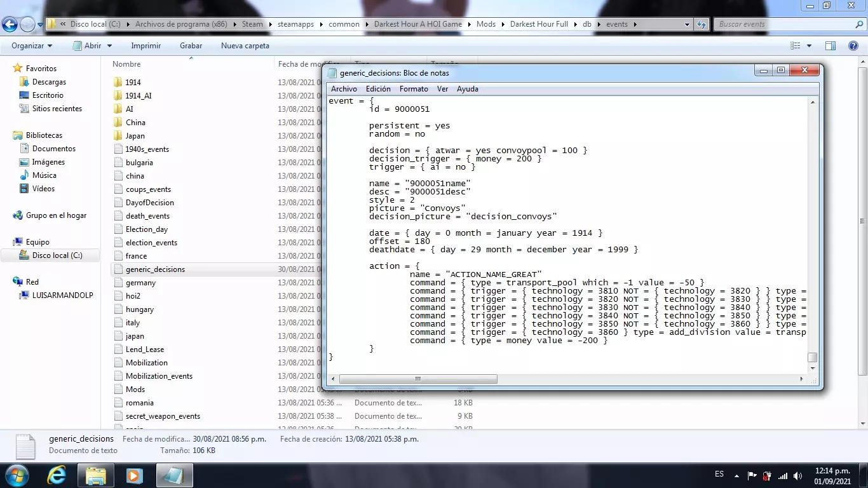Open the help question mark icon
Image resolution: width=868 pixels, height=488 pixels.
(853, 46)
